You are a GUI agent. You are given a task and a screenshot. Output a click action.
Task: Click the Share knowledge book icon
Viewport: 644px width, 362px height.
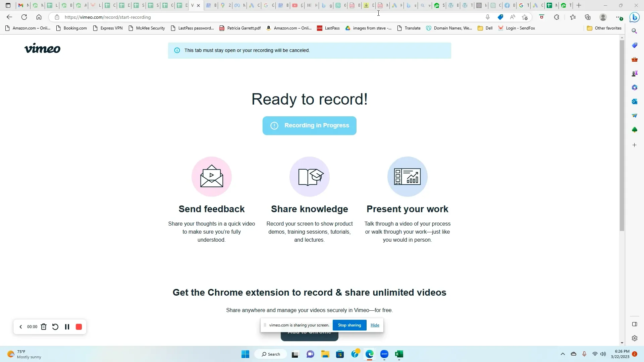click(310, 176)
